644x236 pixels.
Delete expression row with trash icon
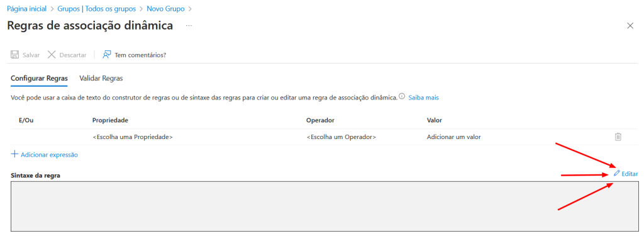click(618, 137)
